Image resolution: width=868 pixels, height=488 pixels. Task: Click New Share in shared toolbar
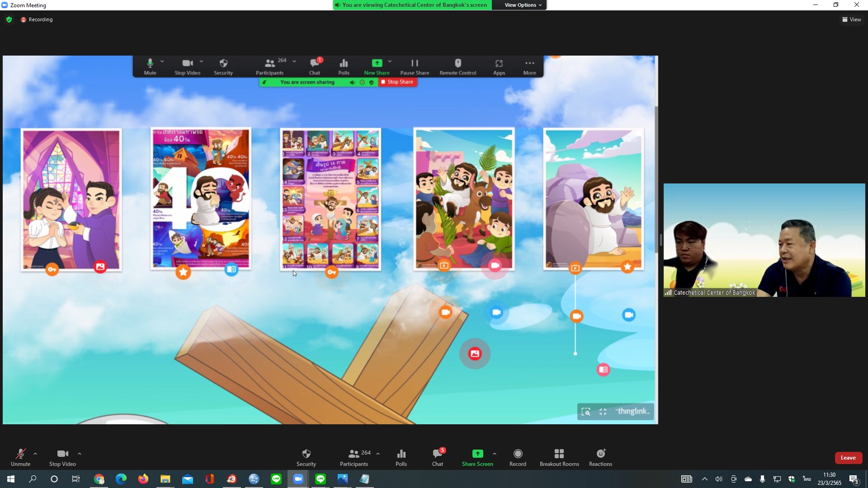click(x=377, y=66)
